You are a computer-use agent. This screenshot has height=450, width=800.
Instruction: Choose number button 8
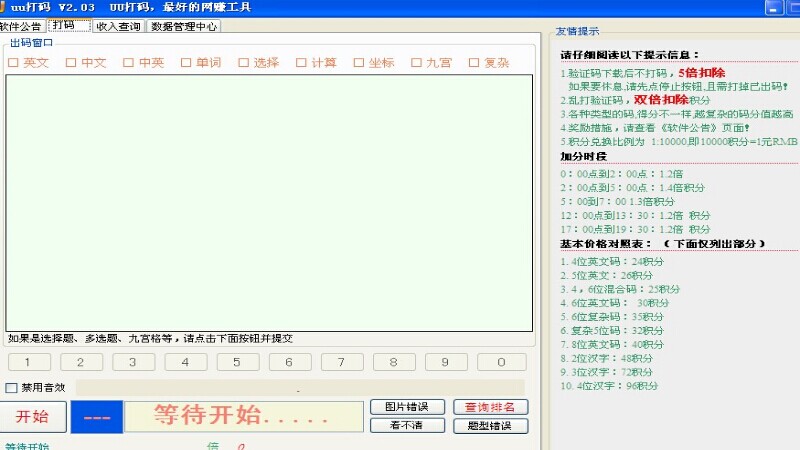(394, 362)
